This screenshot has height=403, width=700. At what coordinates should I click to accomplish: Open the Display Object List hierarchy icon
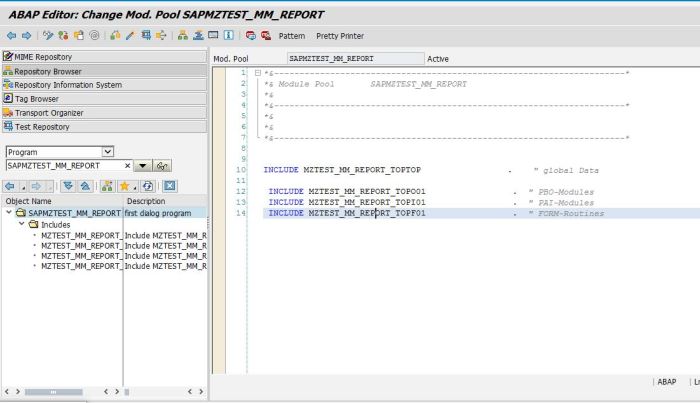[183, 36]
